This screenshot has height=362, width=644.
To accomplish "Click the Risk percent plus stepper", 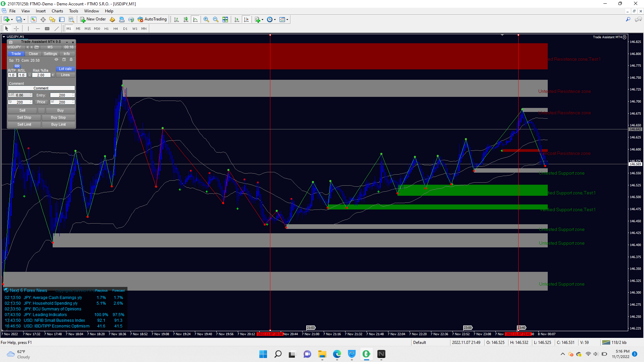I will [53, 75].
